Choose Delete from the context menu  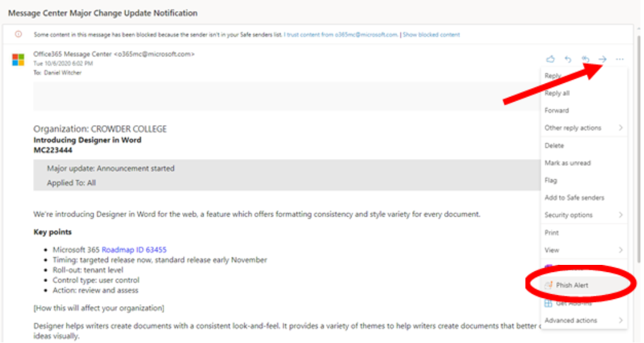[554, 146]
